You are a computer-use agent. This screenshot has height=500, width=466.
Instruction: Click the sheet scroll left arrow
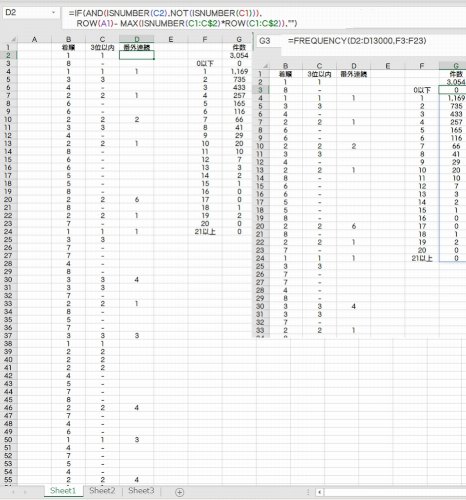tap(13, 492)
